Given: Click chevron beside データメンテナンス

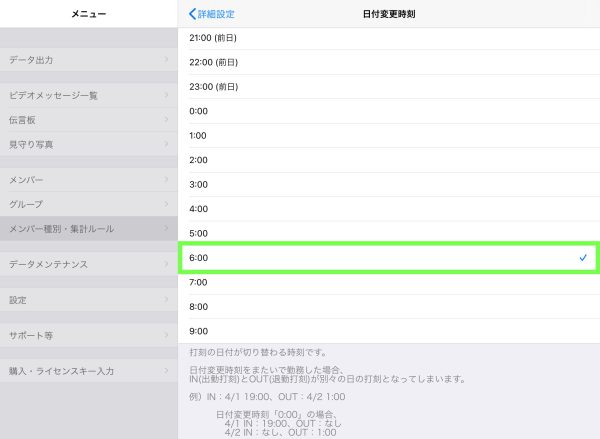Looking at the screenshot, I should tap(167, 264).
